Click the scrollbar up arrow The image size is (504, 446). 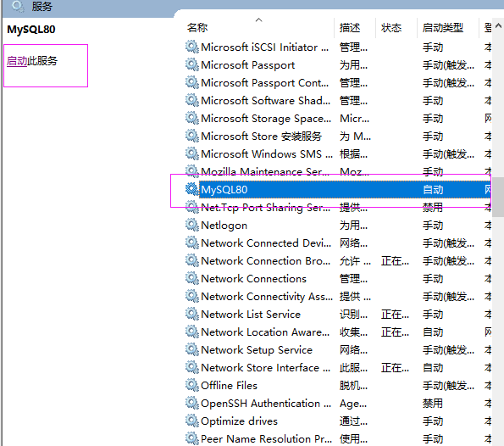498,25
